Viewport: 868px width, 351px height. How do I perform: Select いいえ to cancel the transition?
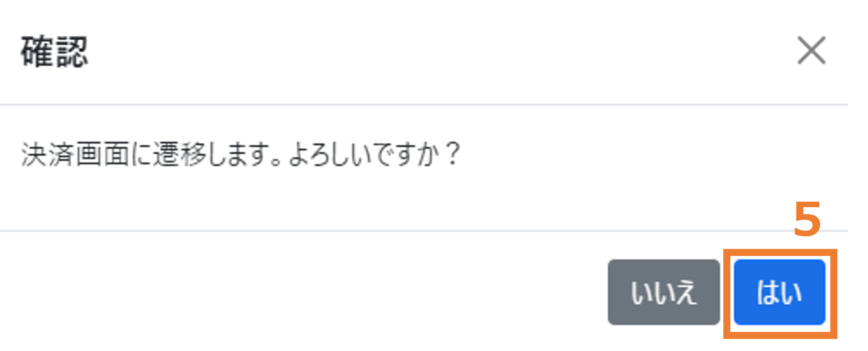(664, 292)
